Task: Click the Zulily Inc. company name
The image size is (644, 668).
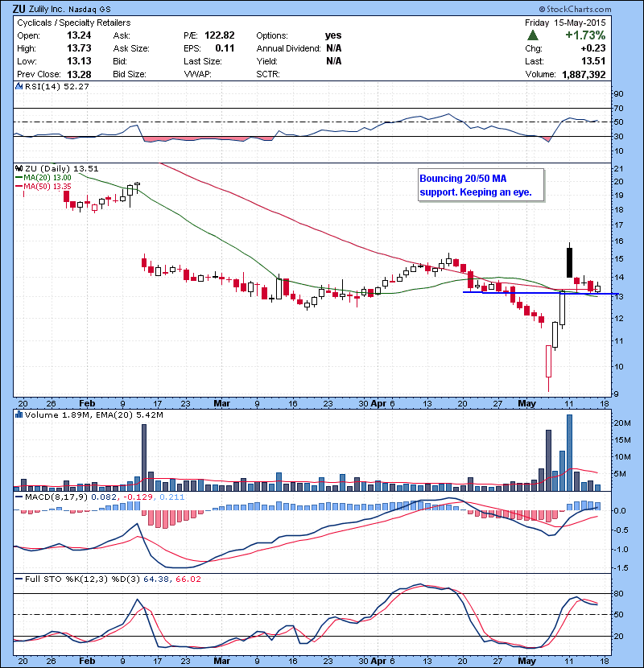Action: (47, 9)
